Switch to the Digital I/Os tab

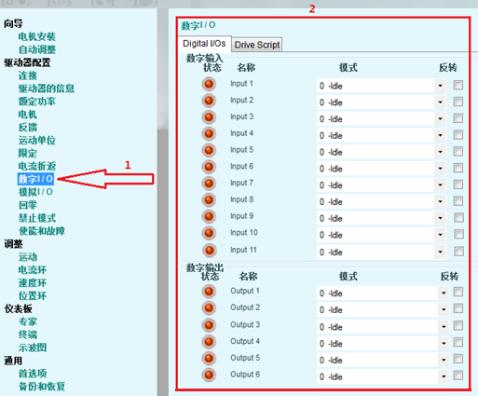(x=204, y=44)
